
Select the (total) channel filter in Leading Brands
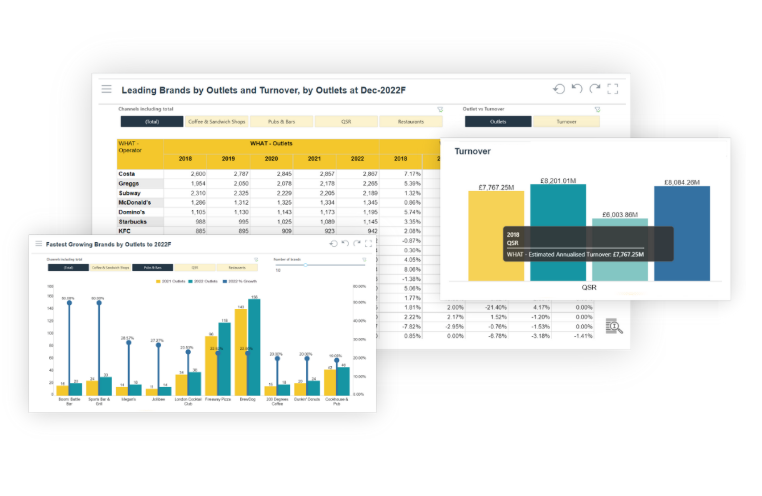[152, 122]
